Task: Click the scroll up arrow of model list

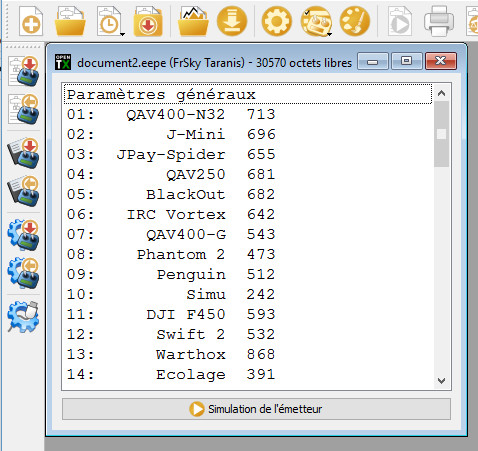Action: pos(442,93)
